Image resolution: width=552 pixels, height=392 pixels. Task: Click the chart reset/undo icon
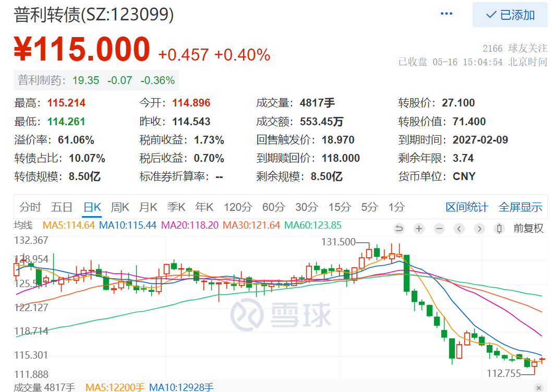399,229
